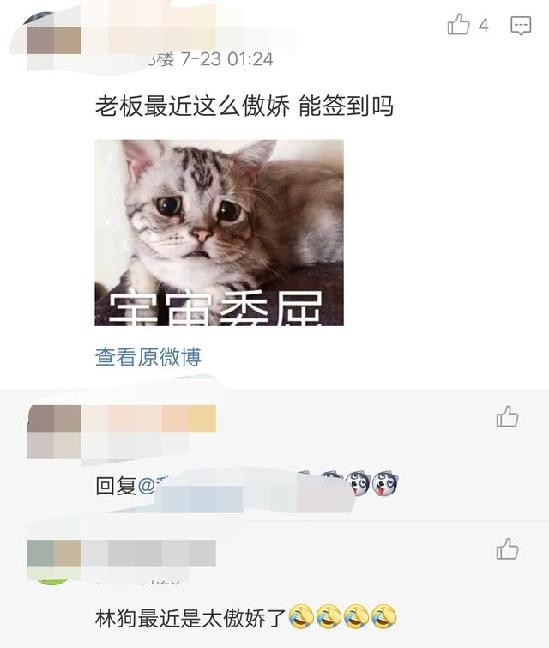
Task: Select the reply text 林狗最近是太傲娇了
Action: coord(191,618)
